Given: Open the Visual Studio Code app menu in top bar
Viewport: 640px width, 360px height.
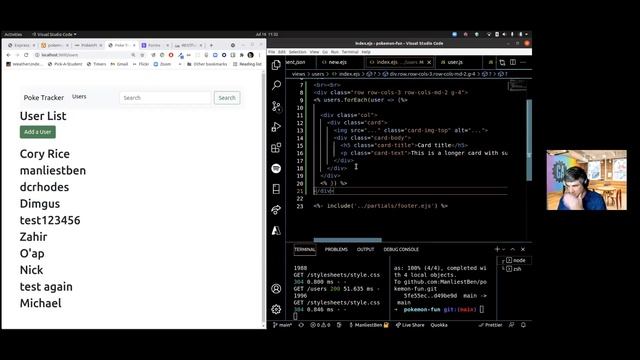Looking at the screenshot, I should (x=54, y=34).
